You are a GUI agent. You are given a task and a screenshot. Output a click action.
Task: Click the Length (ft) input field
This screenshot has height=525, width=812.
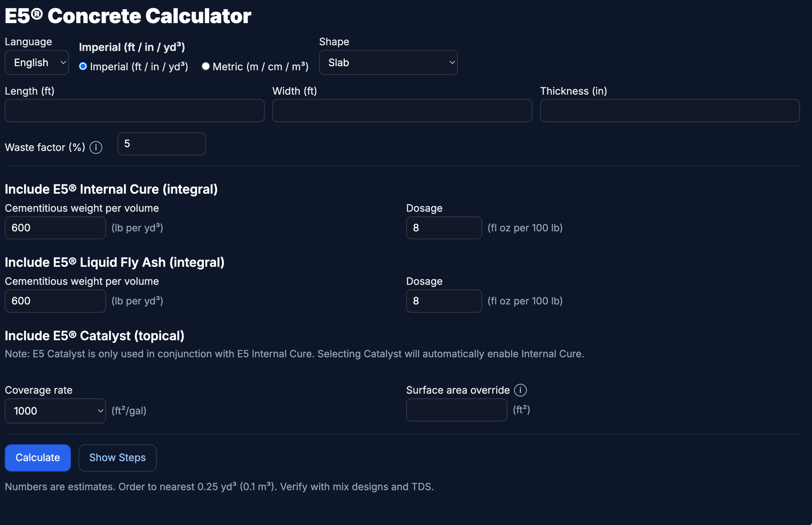[134, 110]
